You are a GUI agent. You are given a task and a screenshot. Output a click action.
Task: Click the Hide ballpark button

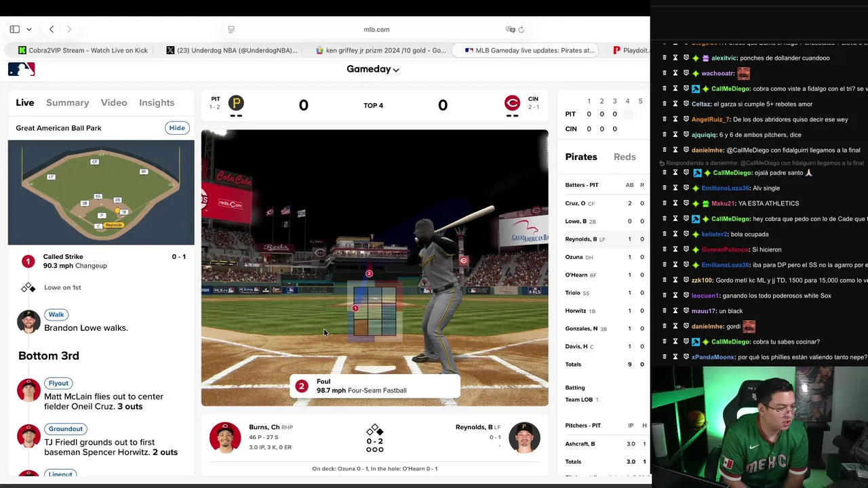point(177,128)
